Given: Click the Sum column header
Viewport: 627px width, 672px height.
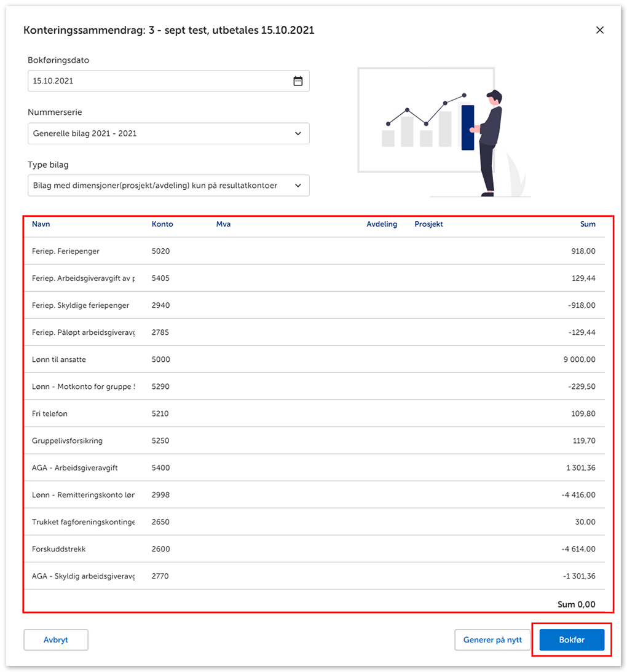Looking at the screenshot, I should point(588,224).
